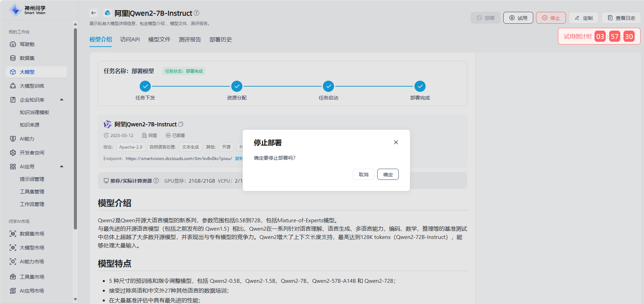The image size is (644, 304).
Task: Close the 停止部署 dialog with the X
Action: coord(396,142)
